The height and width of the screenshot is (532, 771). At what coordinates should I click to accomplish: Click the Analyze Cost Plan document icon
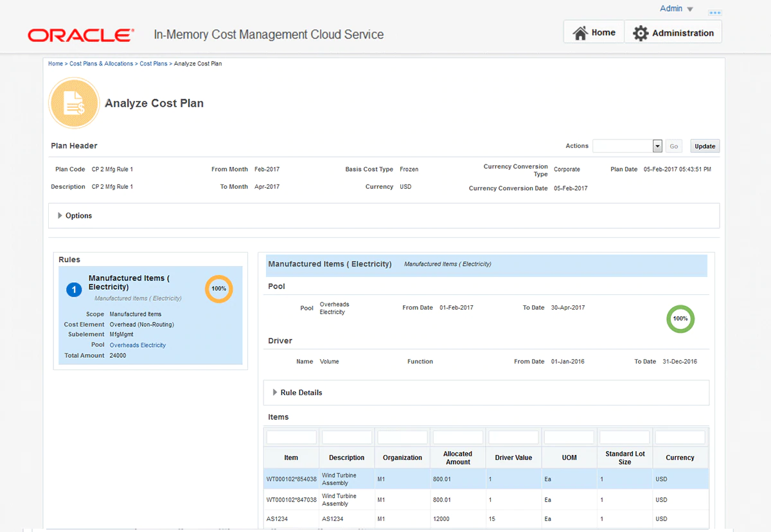coord(74,103)
